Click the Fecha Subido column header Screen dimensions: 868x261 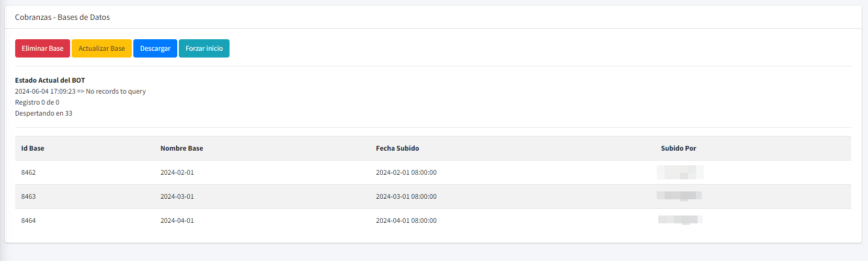(x=397, y=149)
